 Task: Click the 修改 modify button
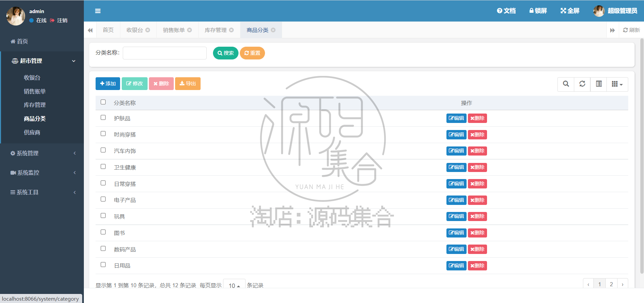[x=135, y=84]
